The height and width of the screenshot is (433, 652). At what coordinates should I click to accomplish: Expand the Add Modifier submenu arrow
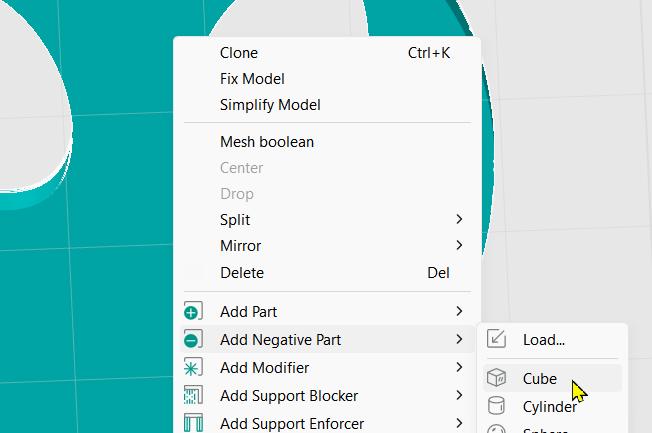tap(459, 368)
